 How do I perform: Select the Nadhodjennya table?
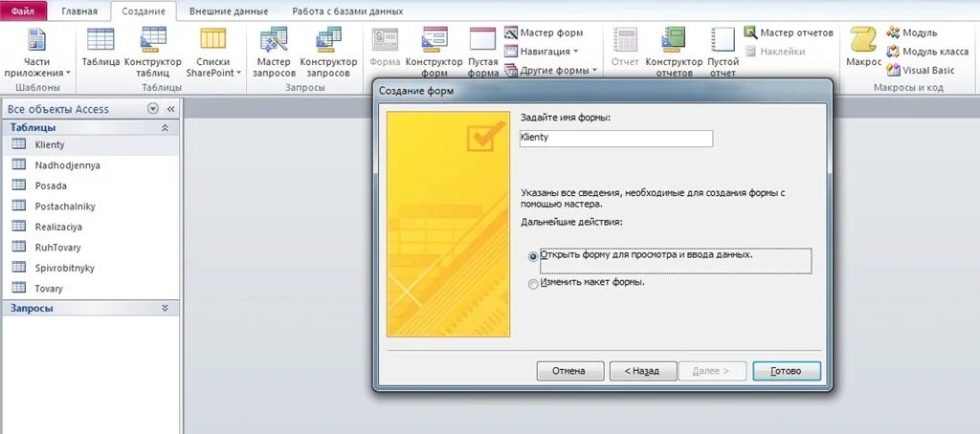click(x=91, y=164)
